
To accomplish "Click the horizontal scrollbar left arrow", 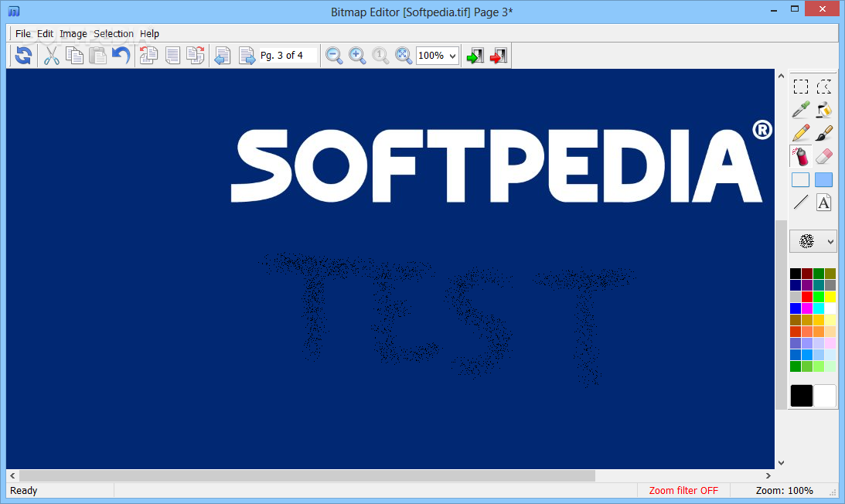I will tap(13, 475).
